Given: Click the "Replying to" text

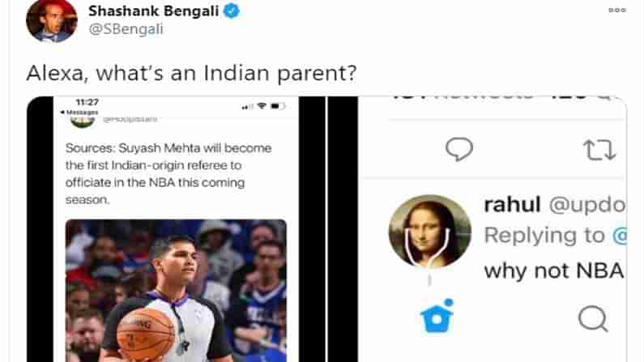Looking at the screenshot, I should pyautogui.click(x=545, y=236).
